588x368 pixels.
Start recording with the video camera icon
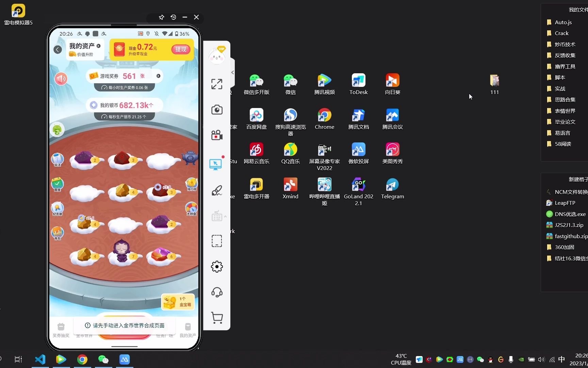pyautogui.click(x=217, y=135)
